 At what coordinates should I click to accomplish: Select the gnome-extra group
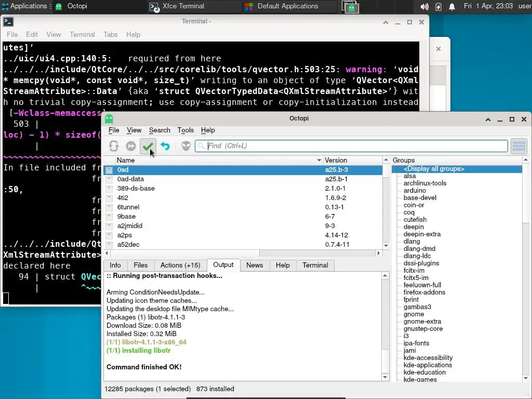pyautogui.click(x=422, y=321)
